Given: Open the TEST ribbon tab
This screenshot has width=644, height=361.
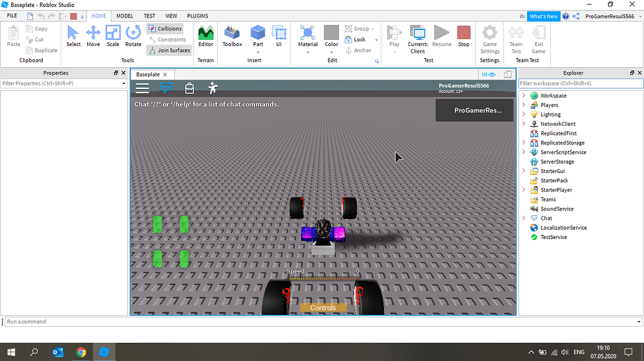Looking at the screenshot, I should [x=149, y=16].
